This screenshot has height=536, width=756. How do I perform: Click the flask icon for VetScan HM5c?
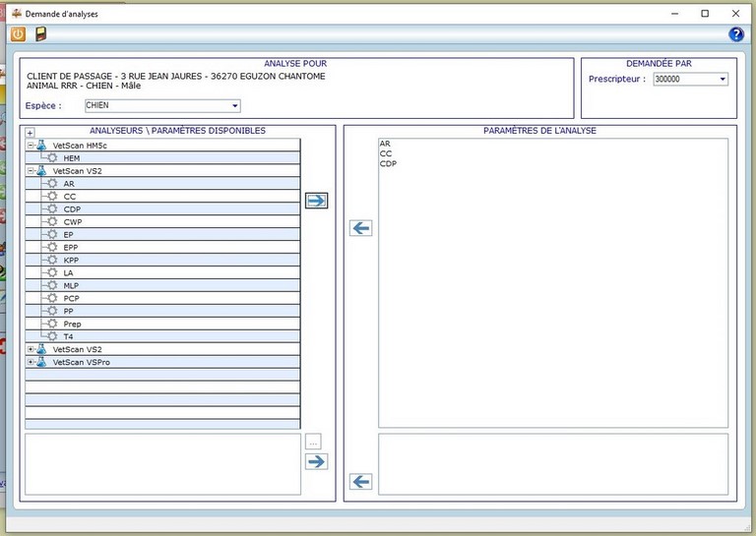(x=41, y=146)
